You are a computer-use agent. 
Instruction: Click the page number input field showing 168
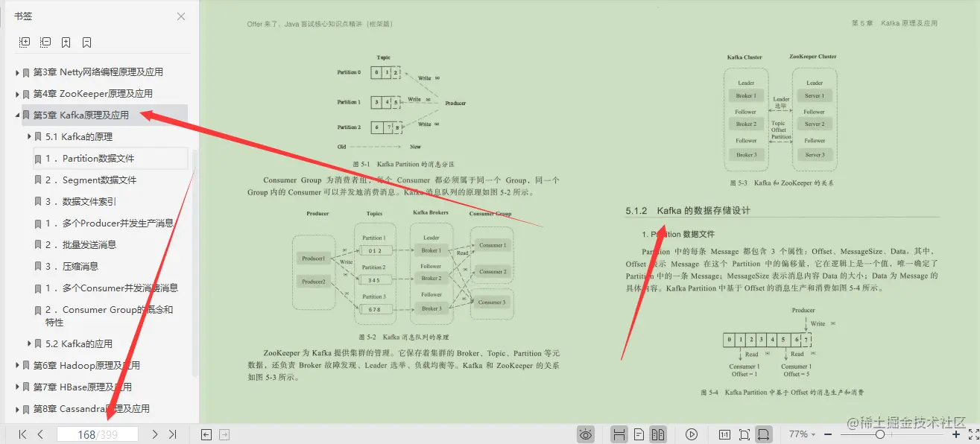(97, 434)
